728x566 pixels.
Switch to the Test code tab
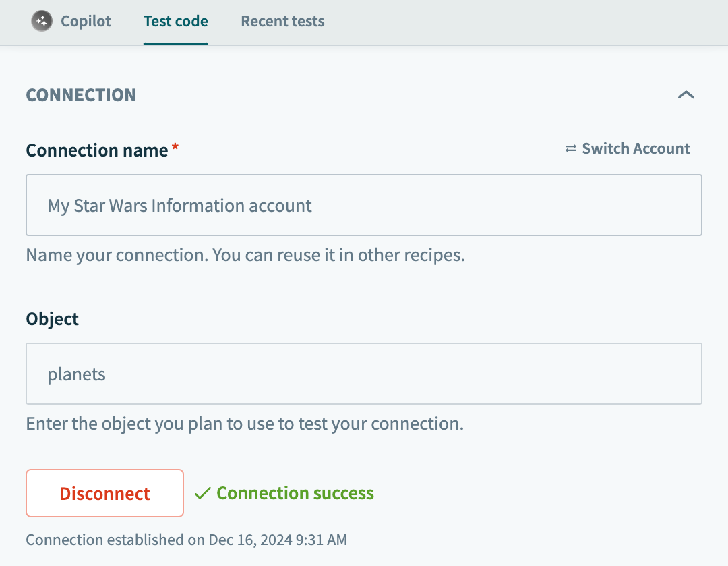point(175,22)
